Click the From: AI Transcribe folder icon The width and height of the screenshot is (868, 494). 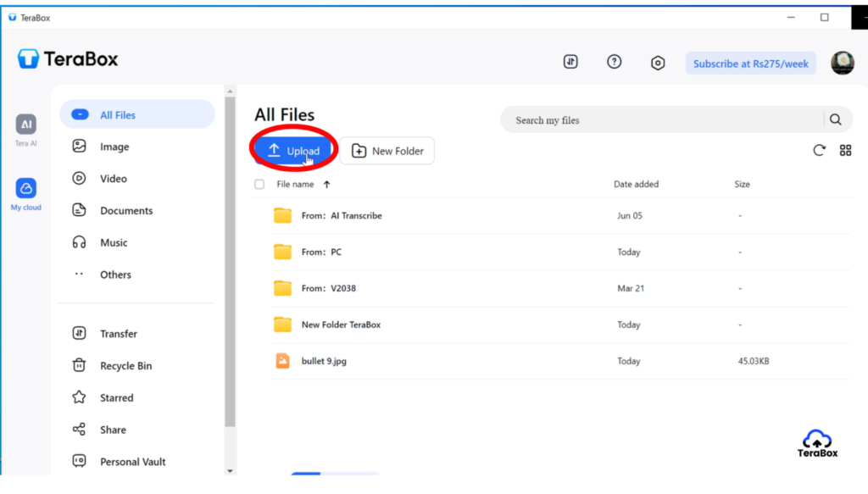pos(282,216)
